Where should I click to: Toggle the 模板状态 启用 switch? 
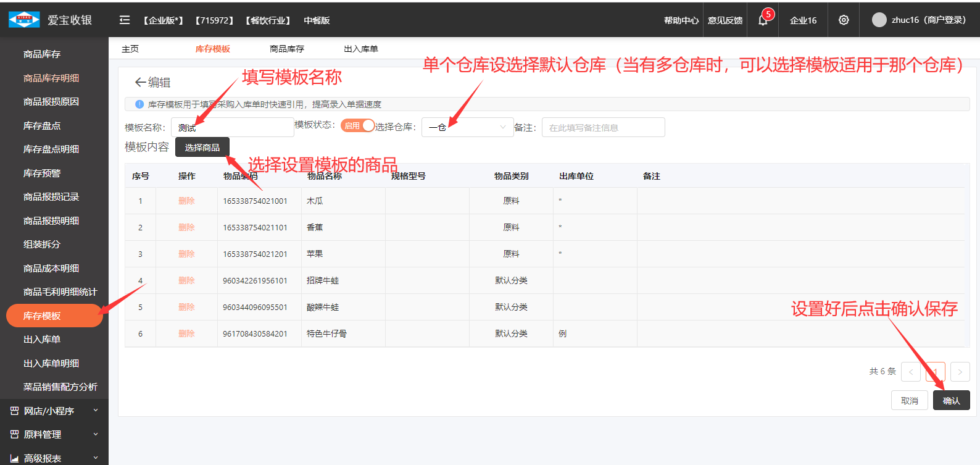tap(357, 125)
